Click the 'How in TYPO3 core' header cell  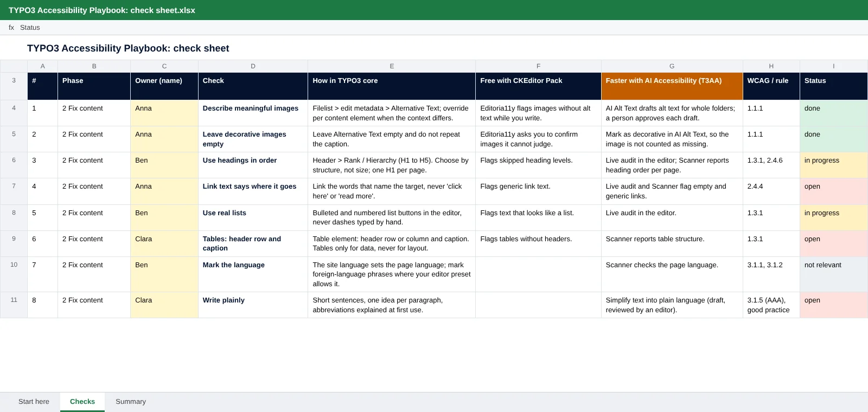392,86
